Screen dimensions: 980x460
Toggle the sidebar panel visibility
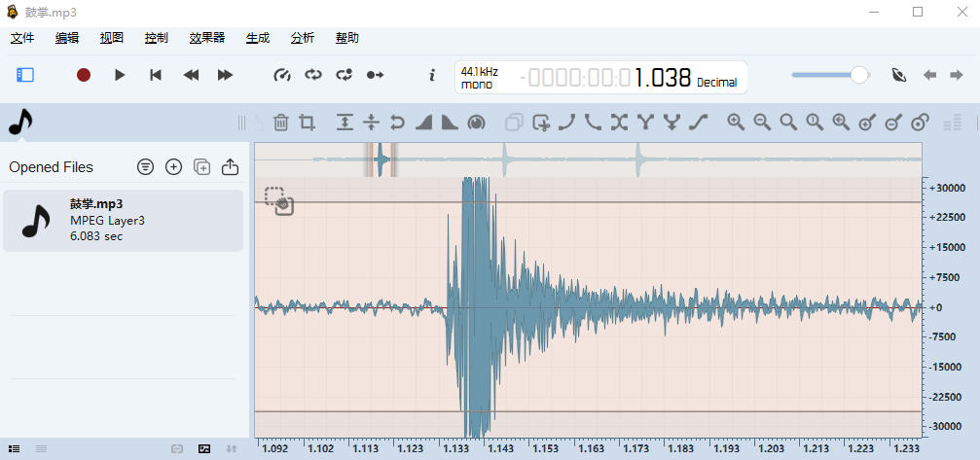(x=25, y=75)
